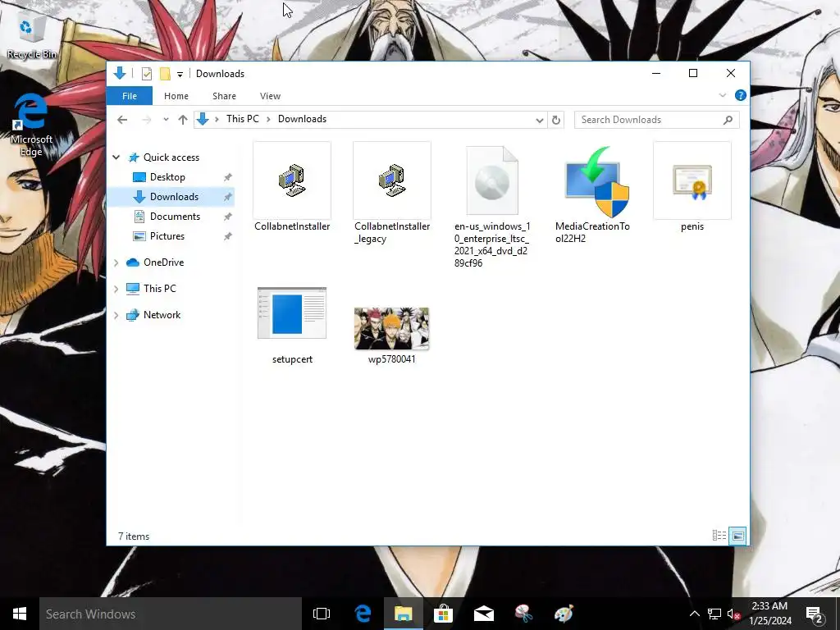Select This PC in the navigation pane

(x=160, y=288)
